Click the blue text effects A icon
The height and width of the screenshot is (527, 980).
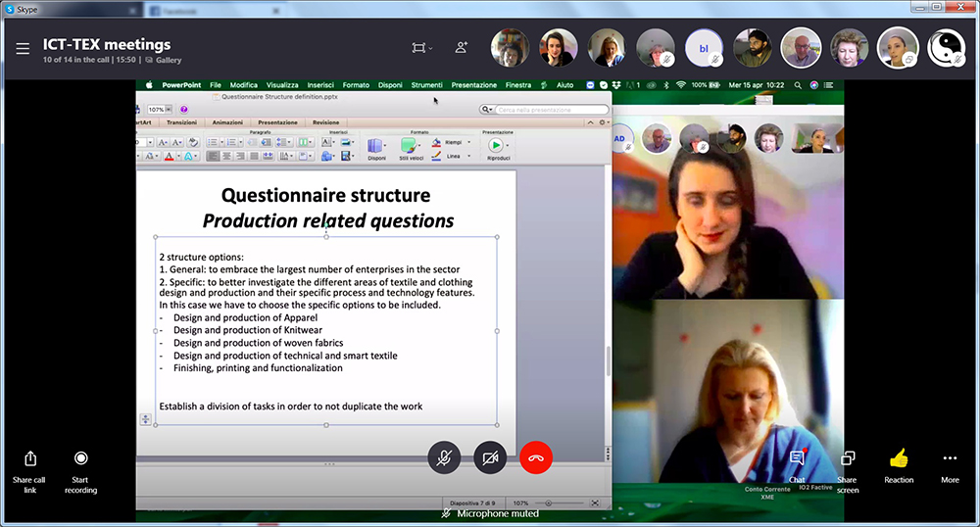188,156
